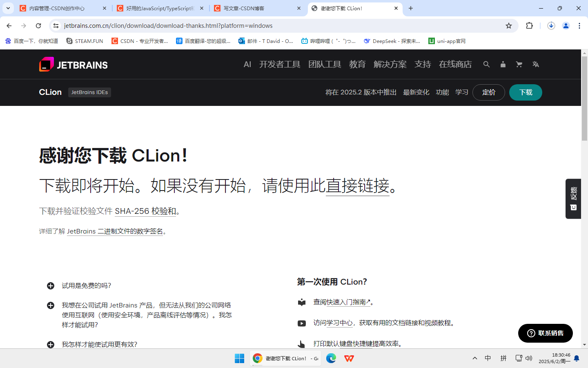This screenshot has height=368, width=588.
Task: Close the 写文章-CSDN博客 tab
Action: click(299, 8)
